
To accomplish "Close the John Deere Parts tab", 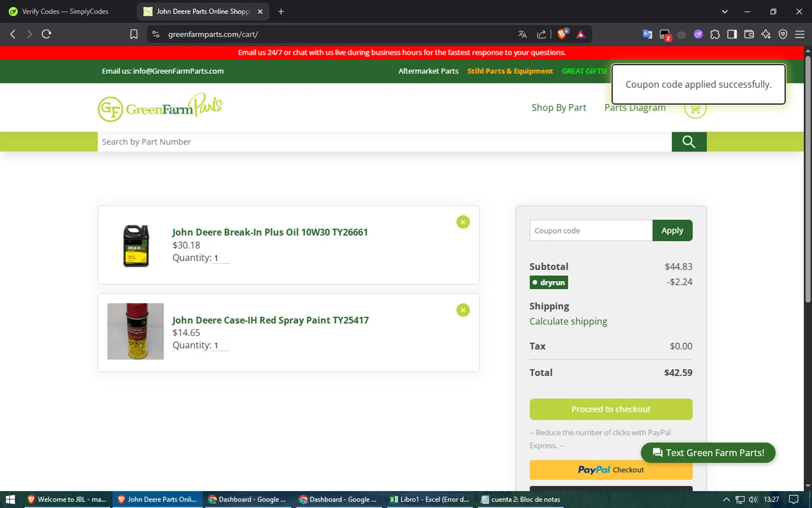I will click(260, 11).
